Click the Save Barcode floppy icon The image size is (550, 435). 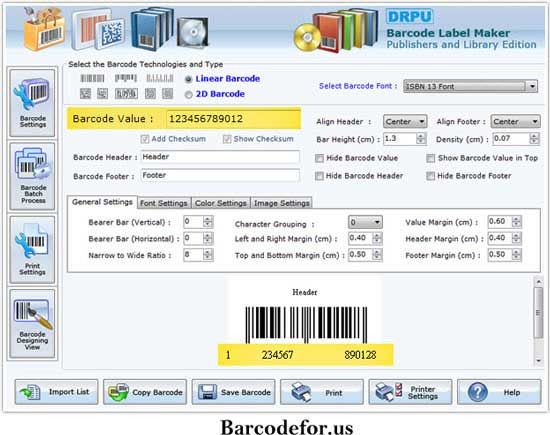pyautogui.click(x=233, y=392)
